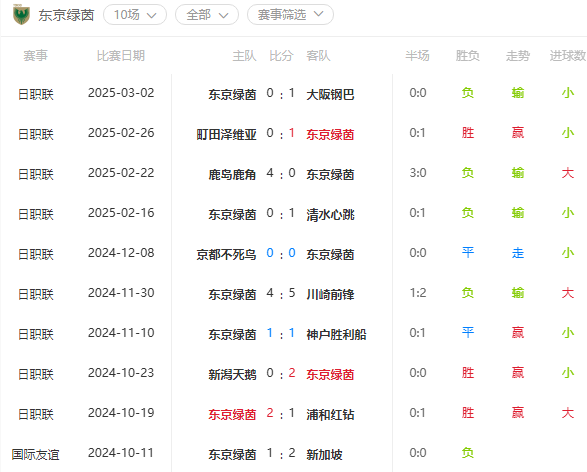This screenshot has height=472, width=587.
Task: Click the 国际友谊 competition label
Action: [x=36, y=455]
